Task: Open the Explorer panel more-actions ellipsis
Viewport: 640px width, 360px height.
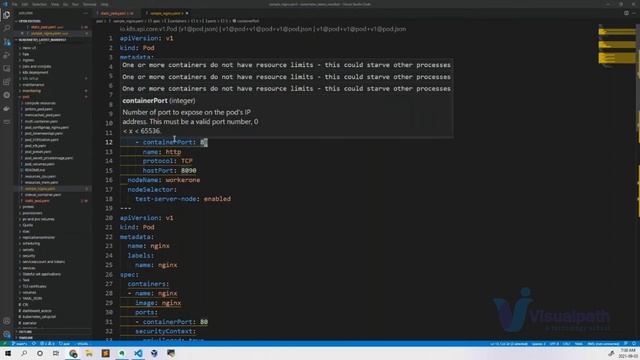Action: [85, 13]
